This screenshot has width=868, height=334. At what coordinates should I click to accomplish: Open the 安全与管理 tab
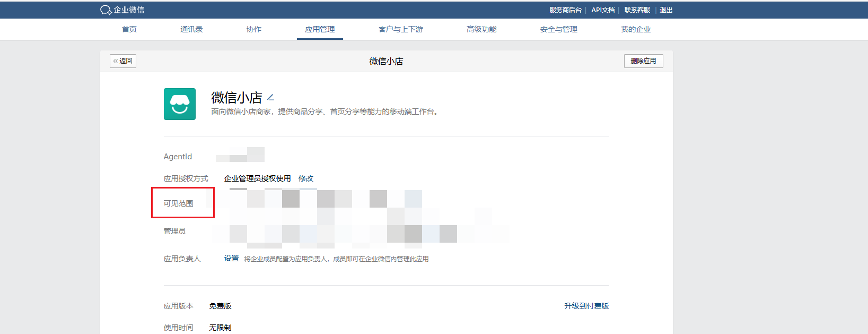click(559, 29)
